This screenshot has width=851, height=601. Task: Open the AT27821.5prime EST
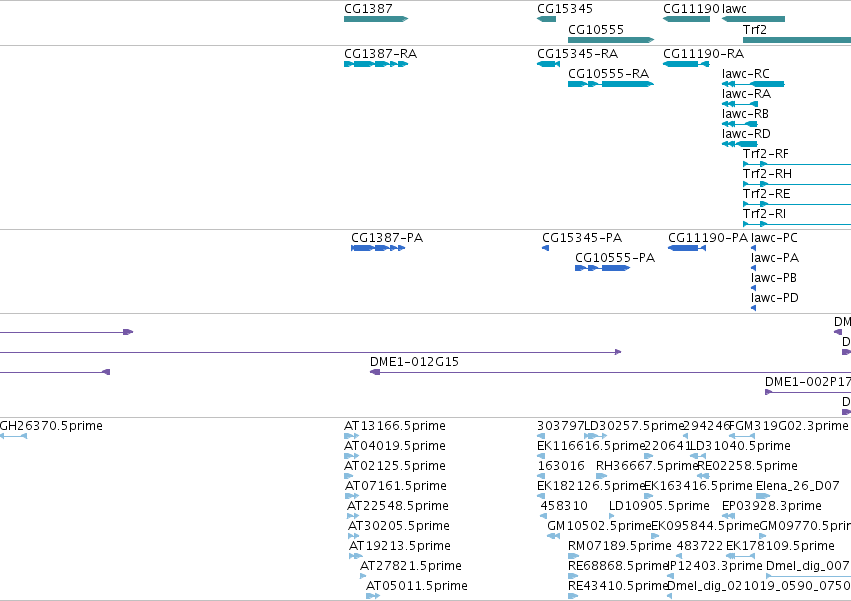pos(363,576)
